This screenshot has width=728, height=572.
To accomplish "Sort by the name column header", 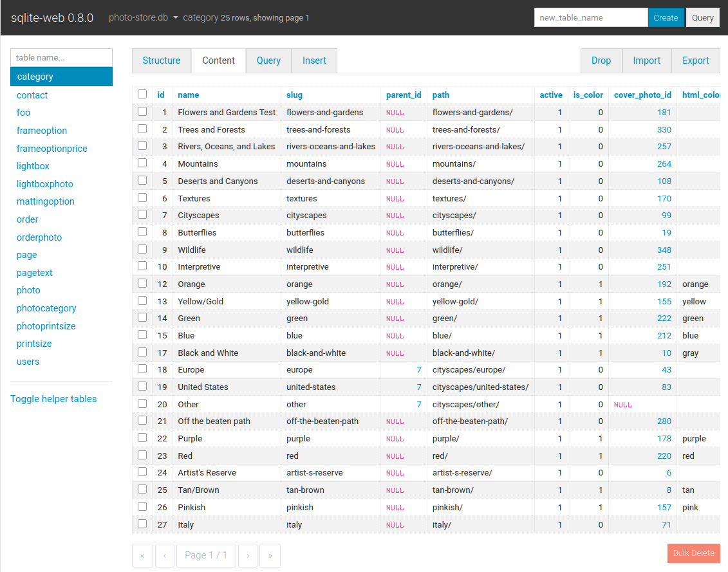I will click(189, 95).
